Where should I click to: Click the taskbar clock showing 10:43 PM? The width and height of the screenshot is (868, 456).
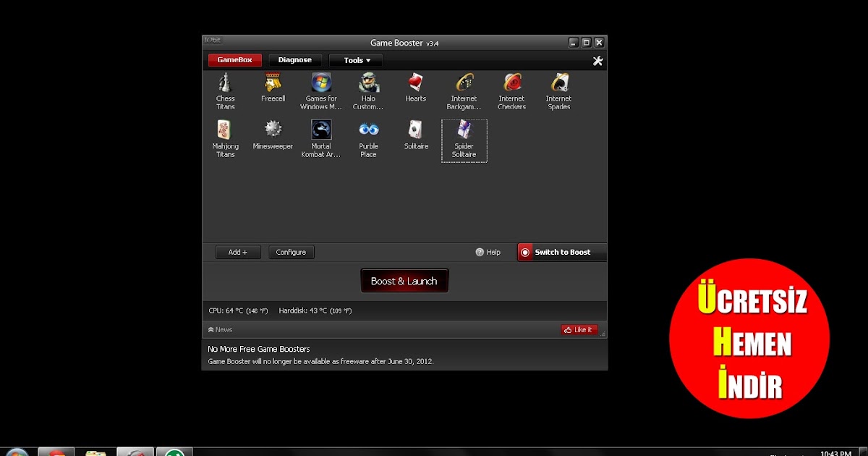[x=836, y=453]
